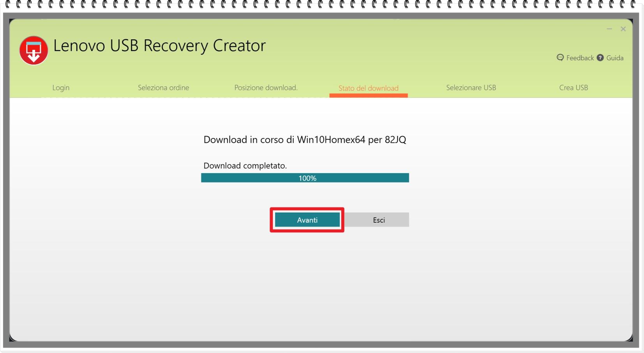Open the Guida help text link
Screen dimensions: 644x353
(x=615, y=58)
